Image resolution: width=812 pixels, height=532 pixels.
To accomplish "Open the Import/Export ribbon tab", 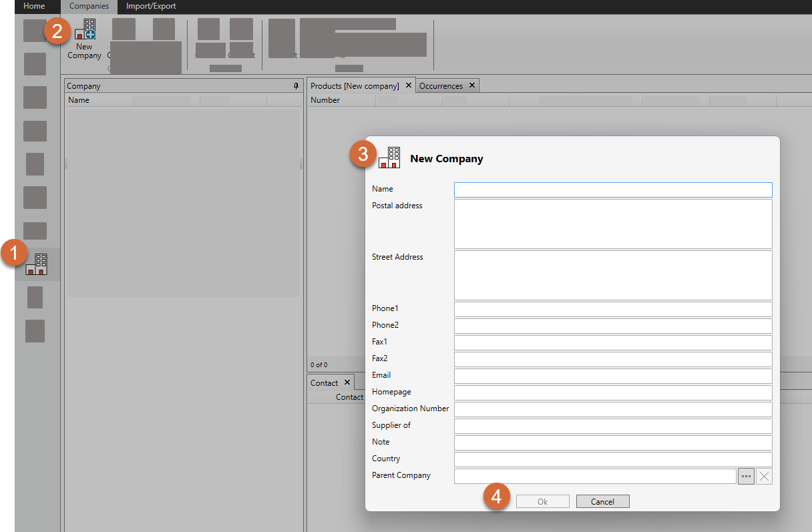I will click(151, 6).
